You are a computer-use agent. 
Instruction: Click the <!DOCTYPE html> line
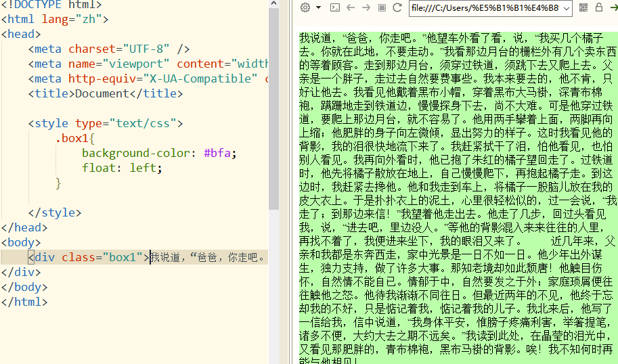click(51, 5)
